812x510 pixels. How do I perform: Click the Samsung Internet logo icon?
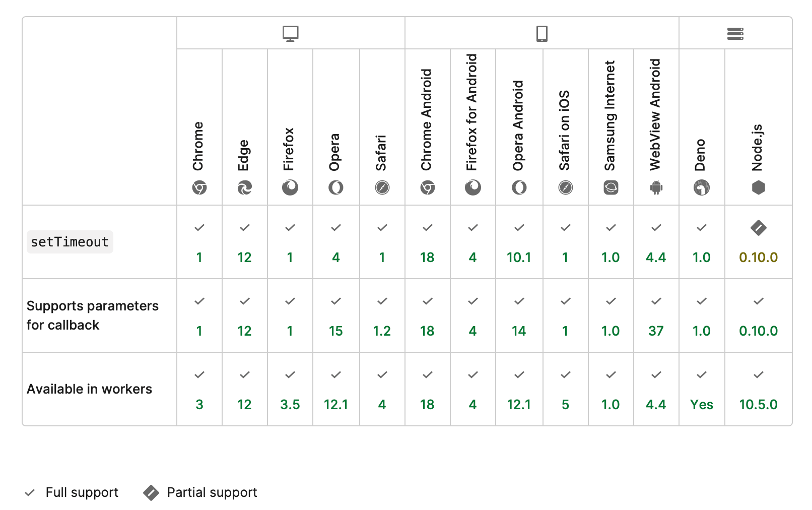tap(611, 188)
